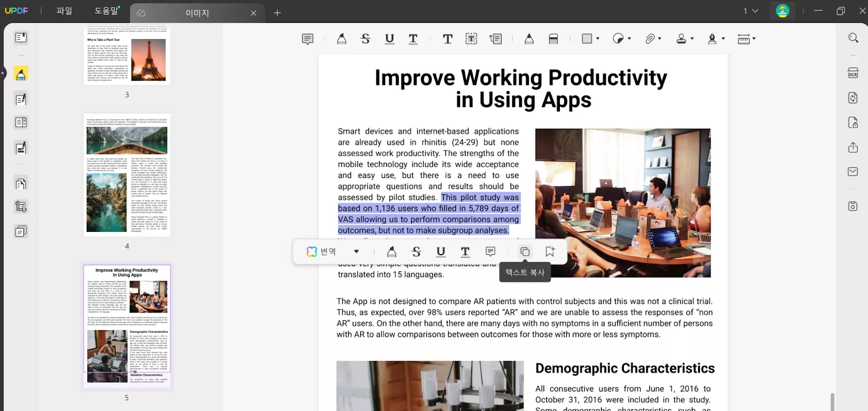Select the Eraser tool in top toolbar

(x=553, y=39)
